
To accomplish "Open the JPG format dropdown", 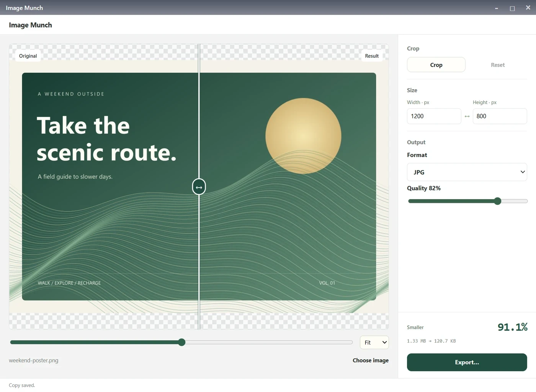I will point(467,172).
